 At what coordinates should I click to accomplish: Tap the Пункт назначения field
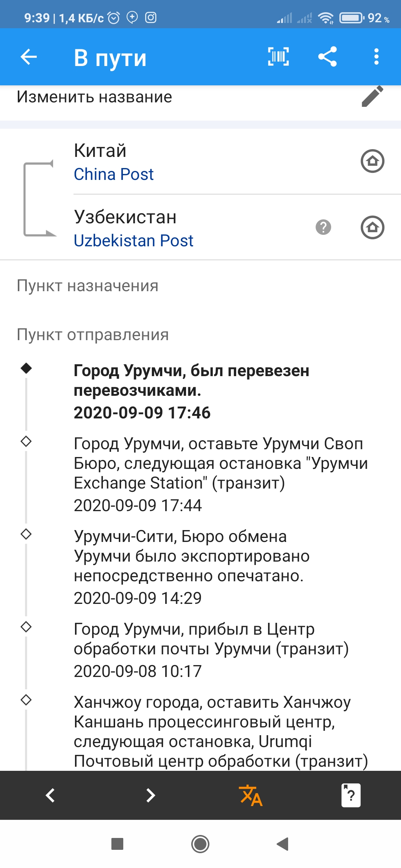pos(88,286)
